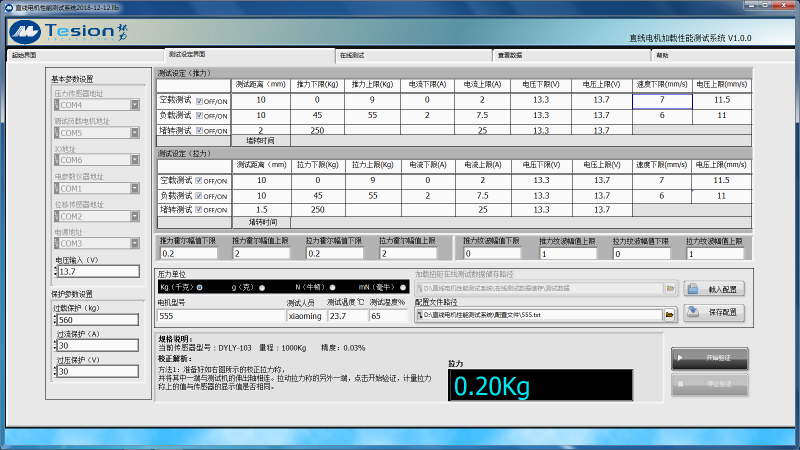
Task: Open the 查看数据 tab
Action: click(511, 55)
